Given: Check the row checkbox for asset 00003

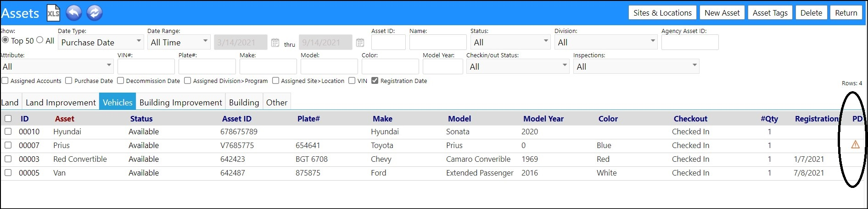Looking at the screenshot, I should click(x=8, y=159).
